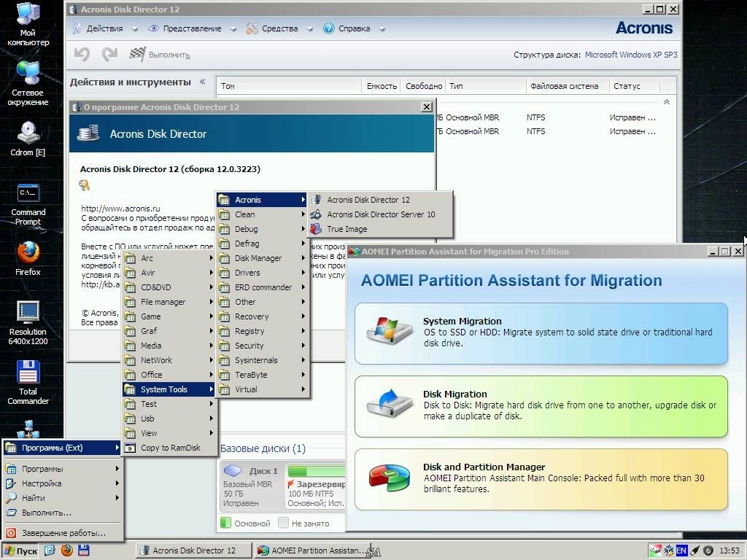Click the green partition usage bar on Диск 1
The image size is (747, 560).
click(x=317, y=471)
